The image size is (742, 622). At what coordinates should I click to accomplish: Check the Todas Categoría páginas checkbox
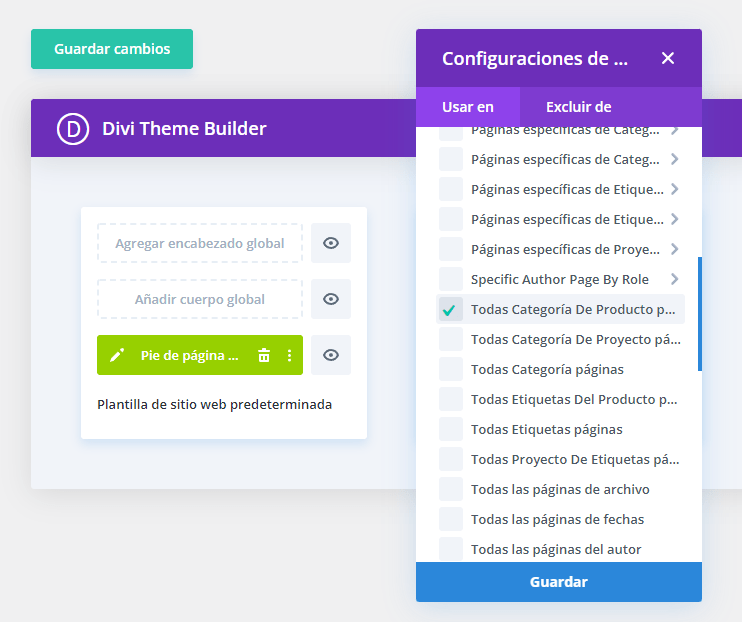point(450,369)
